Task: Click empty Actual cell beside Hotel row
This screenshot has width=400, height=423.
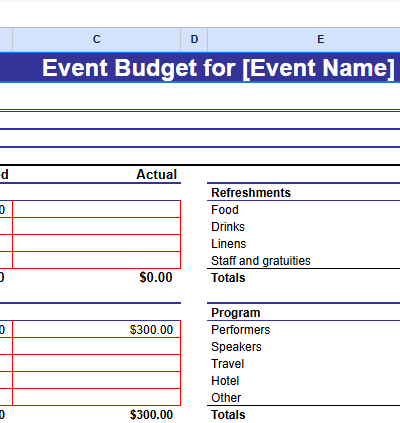Action: [x=97, y=380]
